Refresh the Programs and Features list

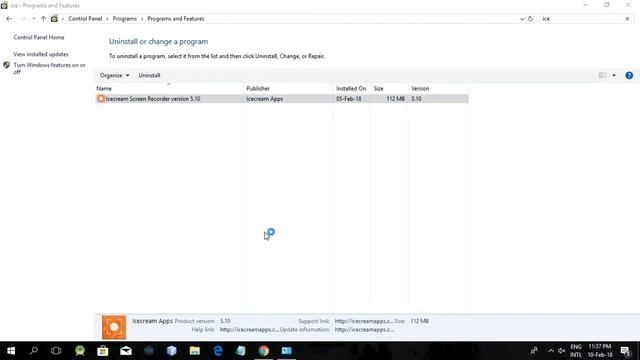pyautogui.click(x=530, y=19)
